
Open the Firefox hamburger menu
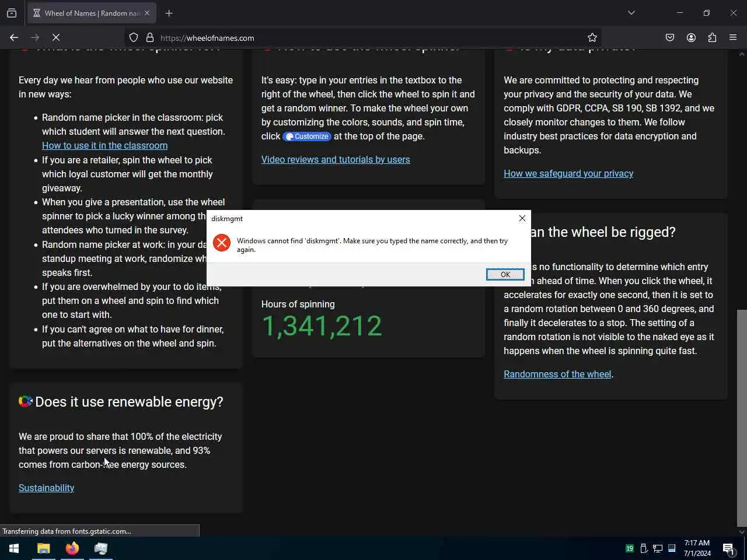733,37
